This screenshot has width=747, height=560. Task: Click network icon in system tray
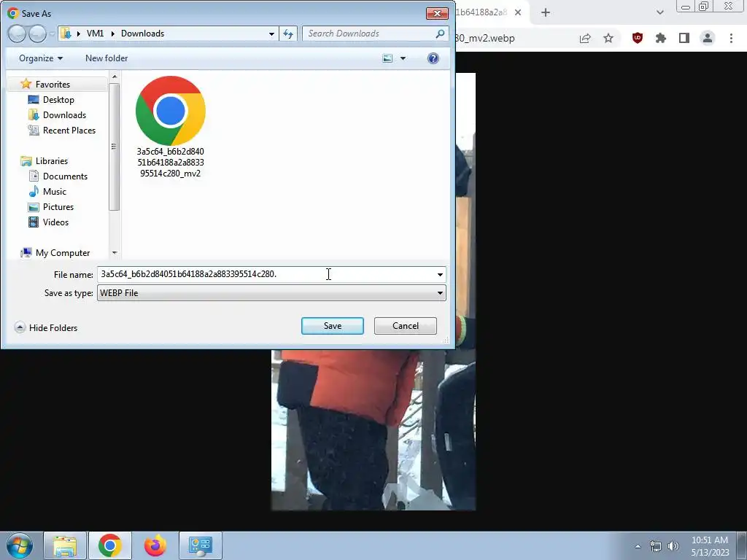coord(656,546)
